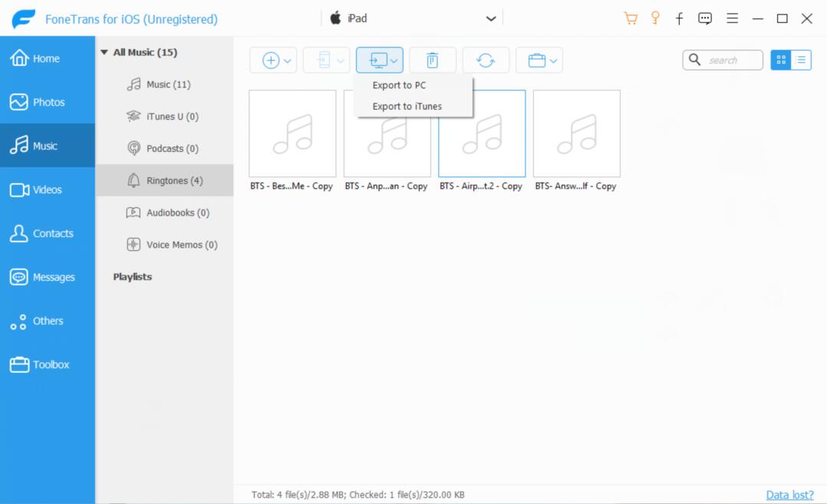
Task: Switch to grid view
Action: coord(781,60)
